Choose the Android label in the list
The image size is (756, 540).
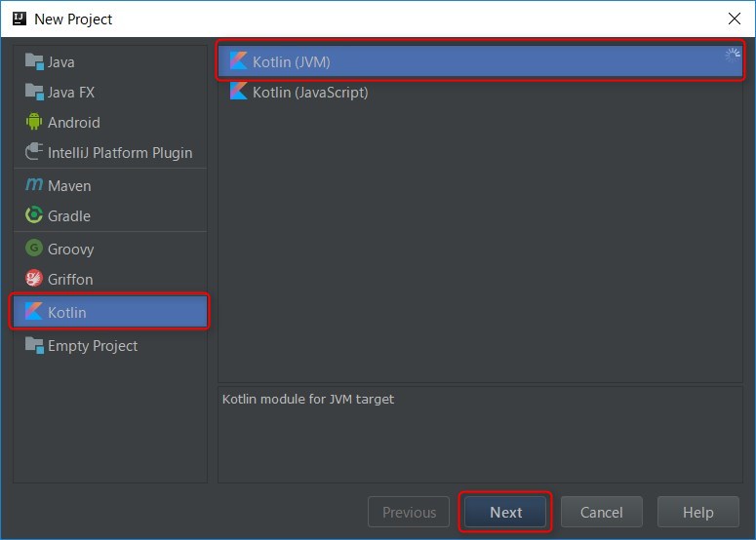[x=74, y=123]
